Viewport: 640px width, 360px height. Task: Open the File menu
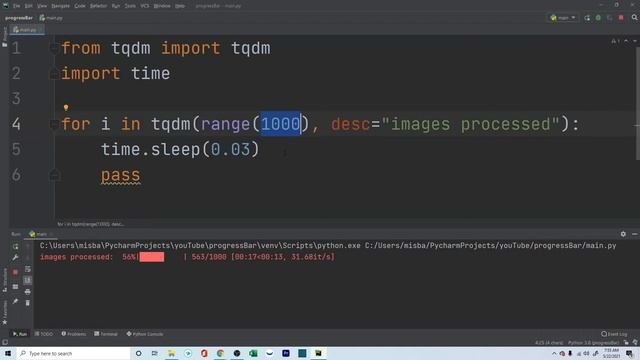[16, 6]
